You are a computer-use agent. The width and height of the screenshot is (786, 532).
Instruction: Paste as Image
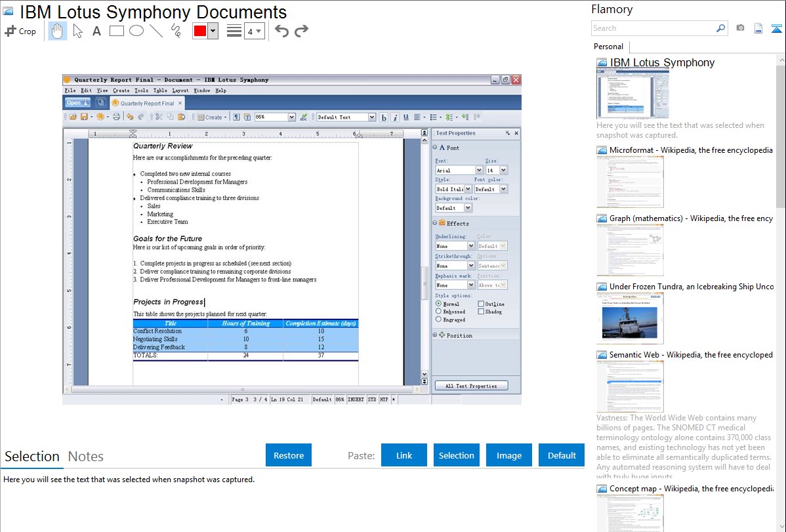[x=508, y=455]
